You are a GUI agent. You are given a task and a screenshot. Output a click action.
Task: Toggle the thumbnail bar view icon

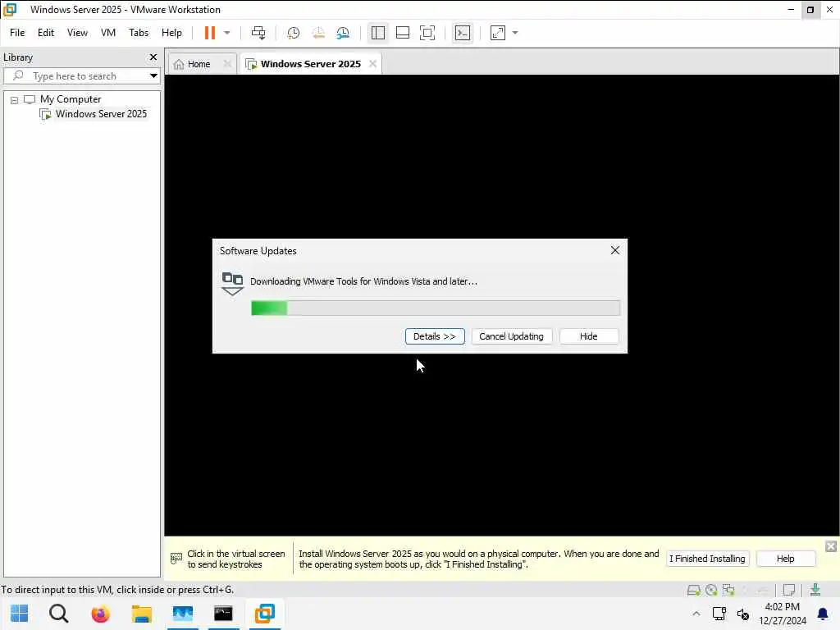pos(402,33)
